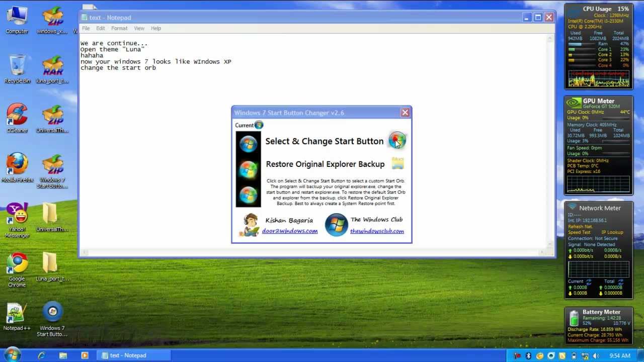Click the Bluetooth tray icon
The width and height of the screenshot is (644, 362).
[x=529, y=356]
